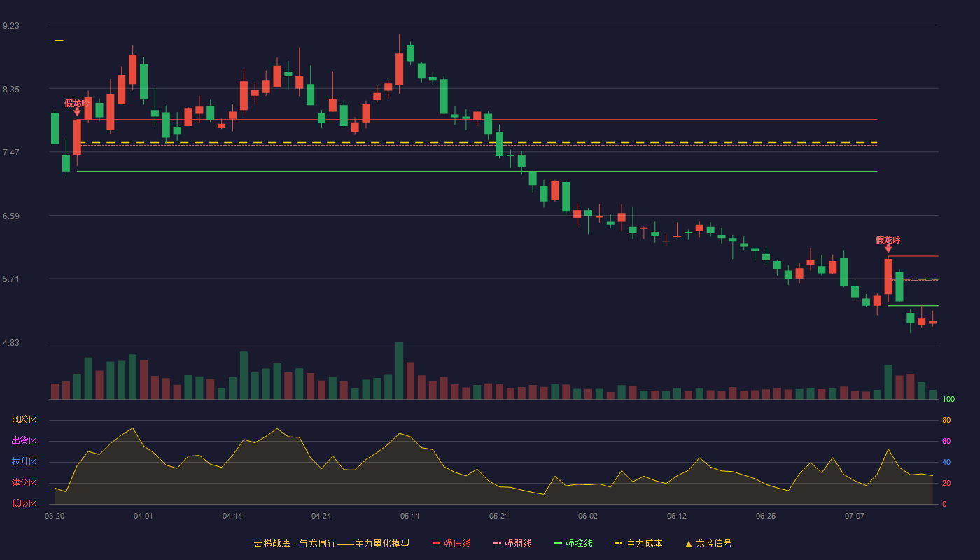The height and width of the screenshot is (560, 980).
Task: Click the 低吸区 zone label
Action: [24, 503]
